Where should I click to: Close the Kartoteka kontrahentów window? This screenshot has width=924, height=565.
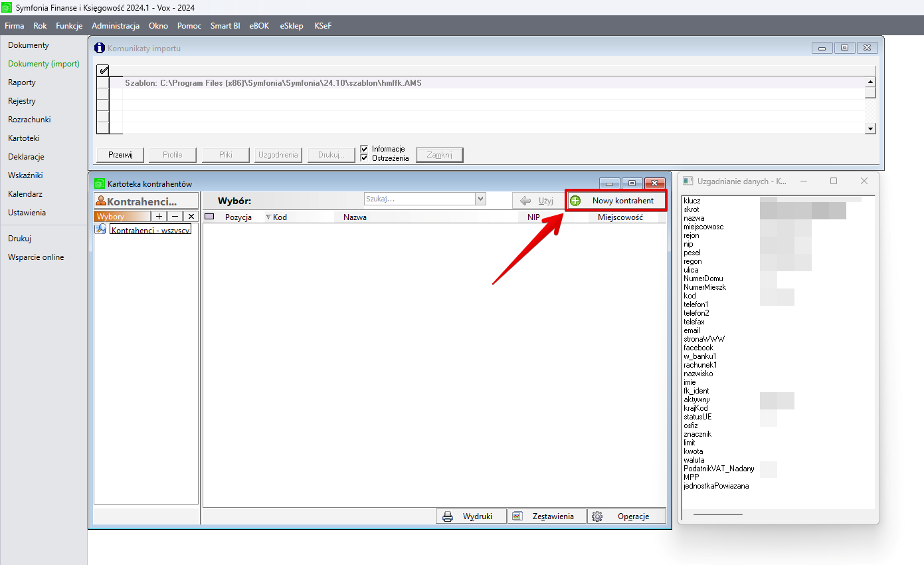tap(655, 183)
